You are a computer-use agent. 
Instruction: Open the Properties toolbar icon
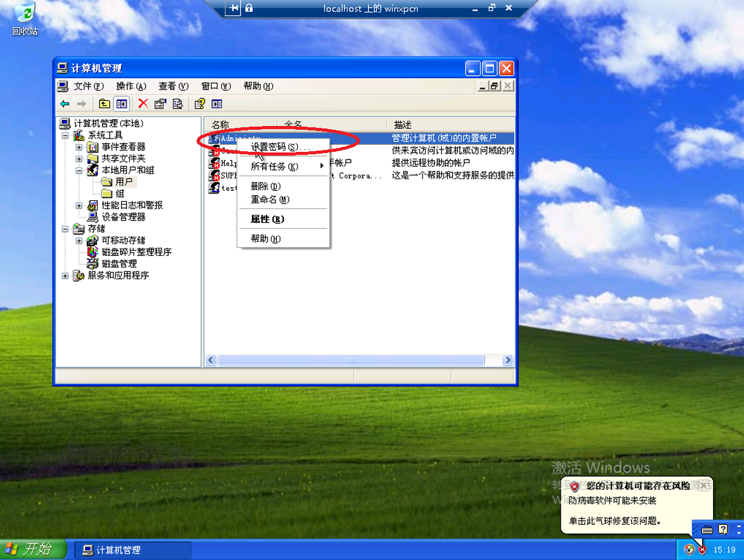[x=161, y=104]
